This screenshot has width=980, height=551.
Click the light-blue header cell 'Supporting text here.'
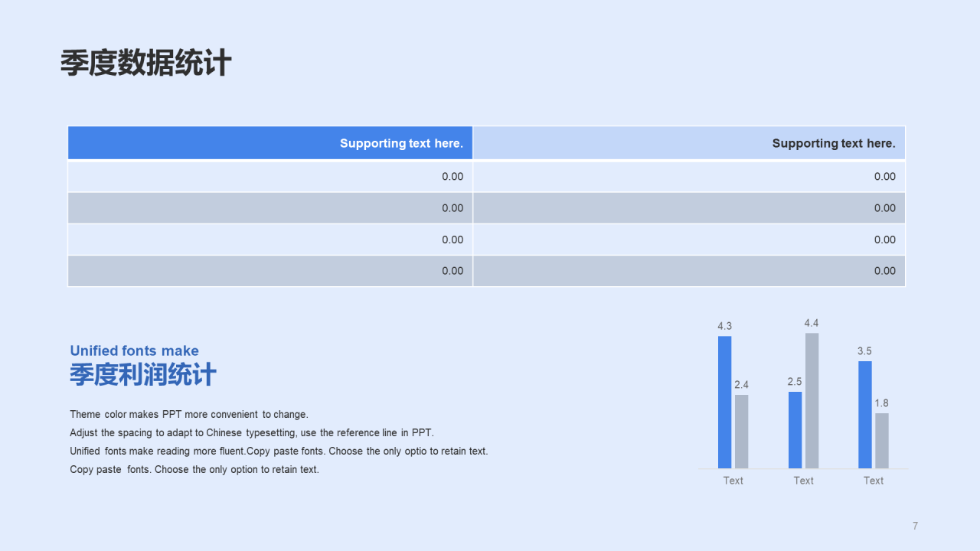tap(689, 143)
